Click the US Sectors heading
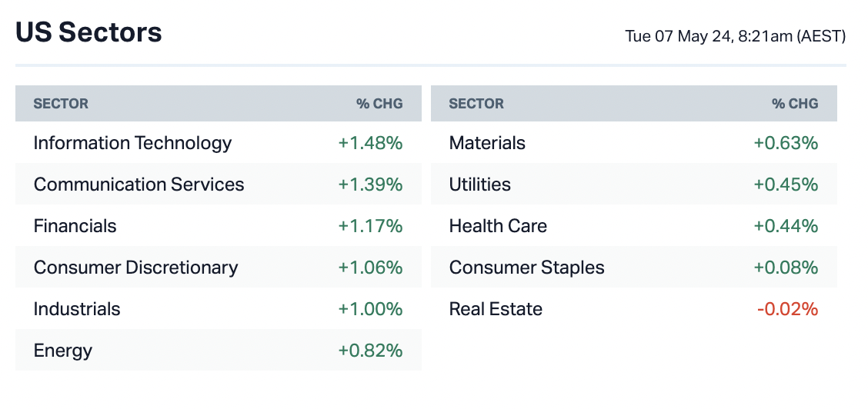 pyautogui.click(x=88, y=32)
